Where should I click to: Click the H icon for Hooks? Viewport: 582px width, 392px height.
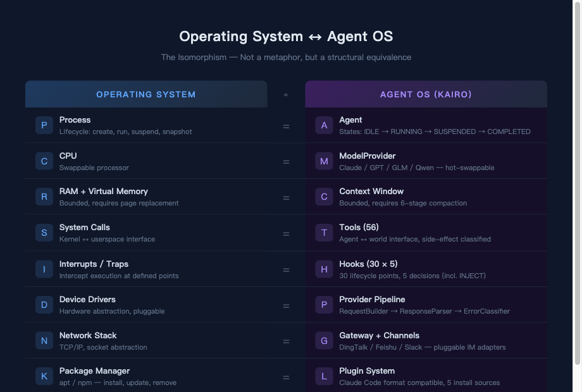pyautogui.click(x=324, y=269)
